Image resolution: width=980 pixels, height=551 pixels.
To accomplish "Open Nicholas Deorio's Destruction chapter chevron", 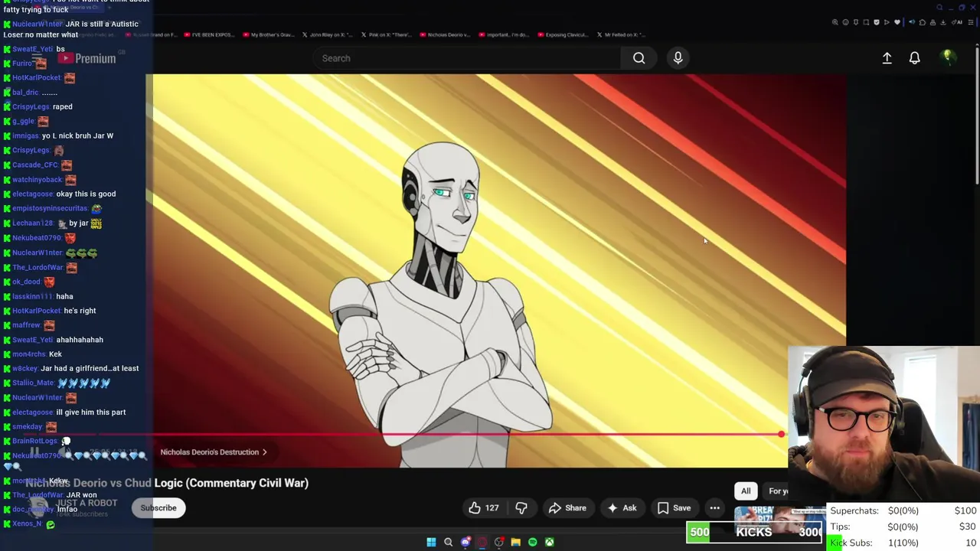I will (x=264, y=452).
